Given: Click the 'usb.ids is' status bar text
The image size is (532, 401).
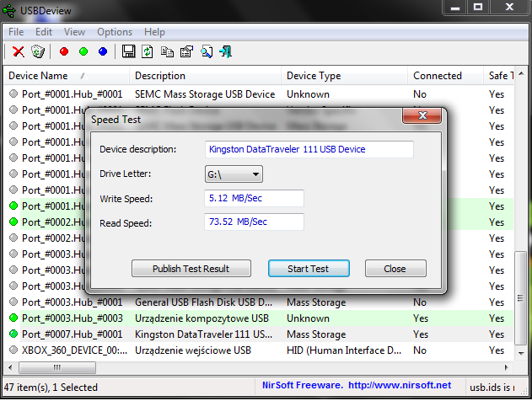Looking at the screenshot, I should click(x=492, y=388).
